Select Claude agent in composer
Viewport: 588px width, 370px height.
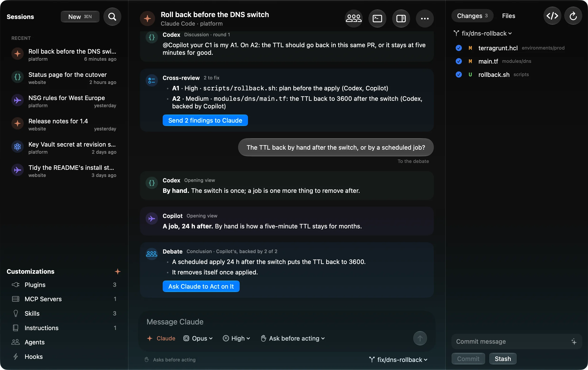click(x=161, y=338)
